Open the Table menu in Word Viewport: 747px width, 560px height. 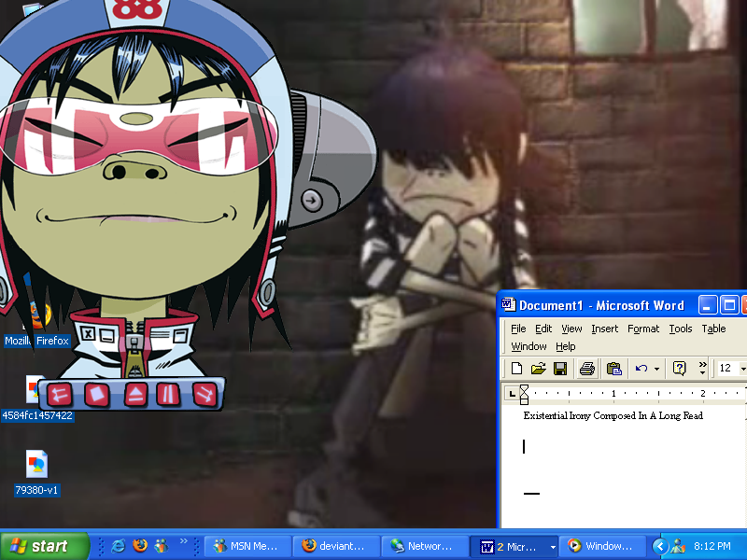point(713,329)
